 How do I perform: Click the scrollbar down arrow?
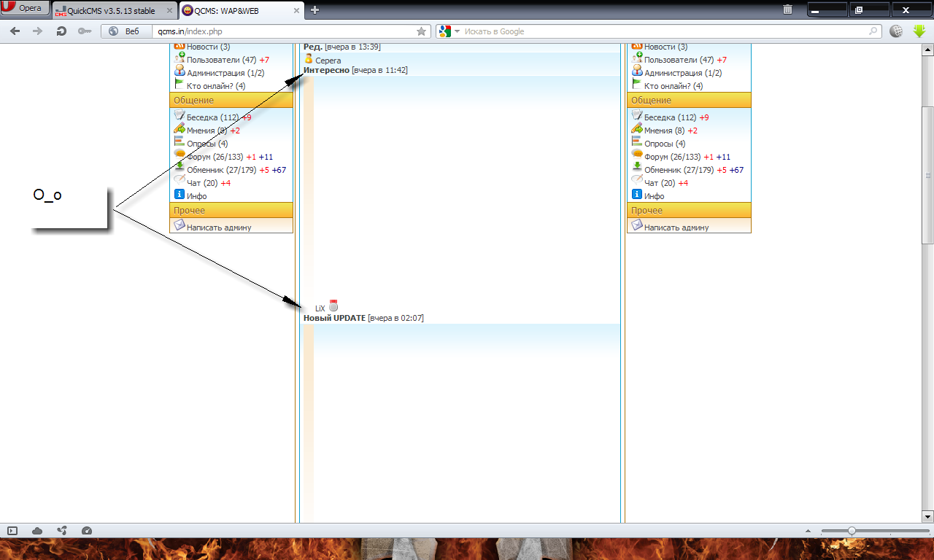[928, 516]
